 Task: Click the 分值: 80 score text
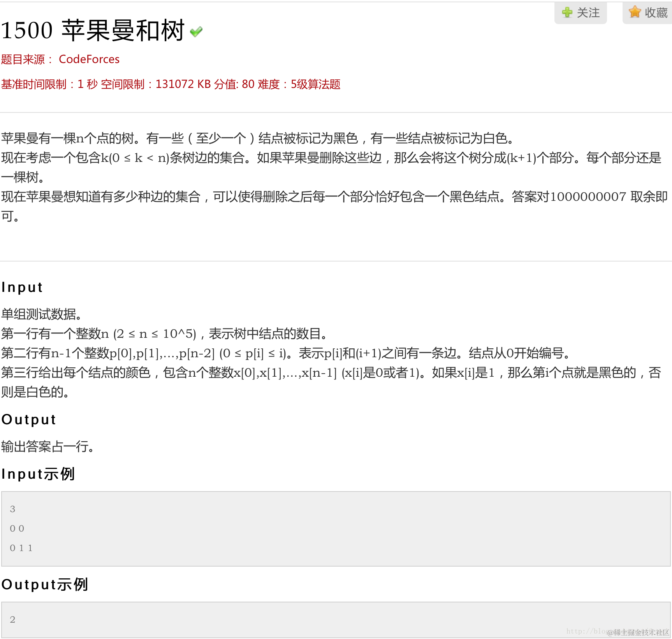[234, 84]
